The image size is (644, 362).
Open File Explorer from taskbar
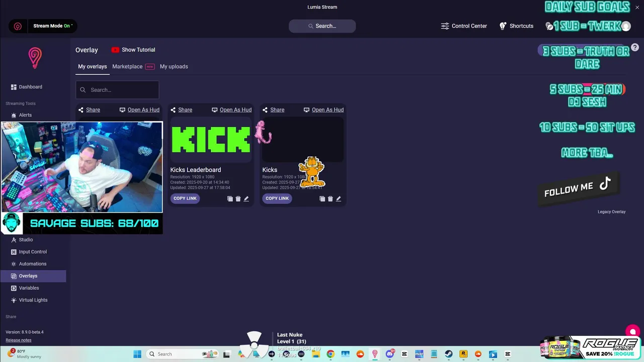[x=316, y=354]
